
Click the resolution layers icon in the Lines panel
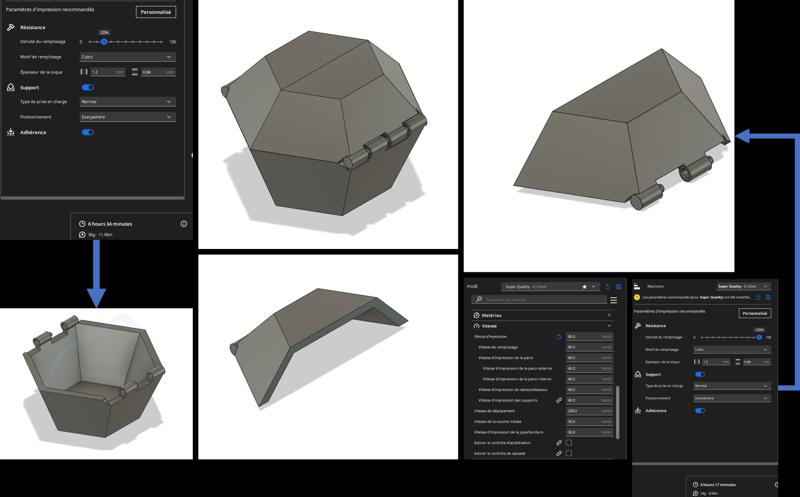tap(637, 286)
